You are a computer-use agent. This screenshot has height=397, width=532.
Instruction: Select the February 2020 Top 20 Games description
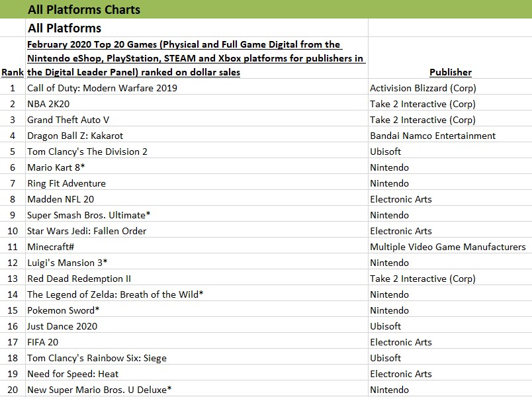pos(196,58)
